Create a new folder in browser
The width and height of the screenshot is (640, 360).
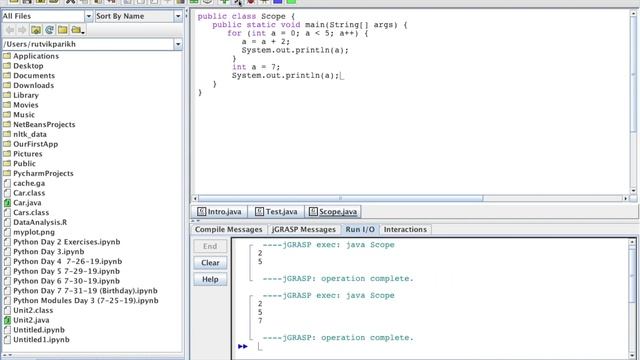pyautogui.click(x=63, y=30)
